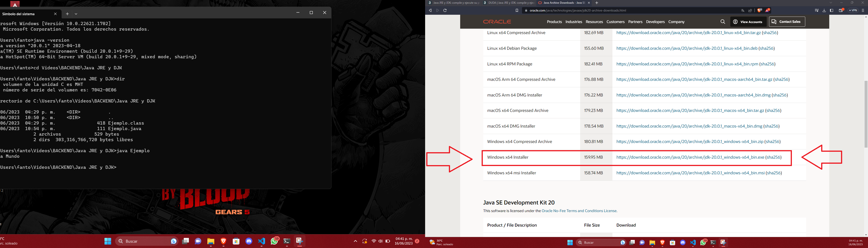Open the Products menu on Oracle
868x248 pixels.
[x=554, y=22]
